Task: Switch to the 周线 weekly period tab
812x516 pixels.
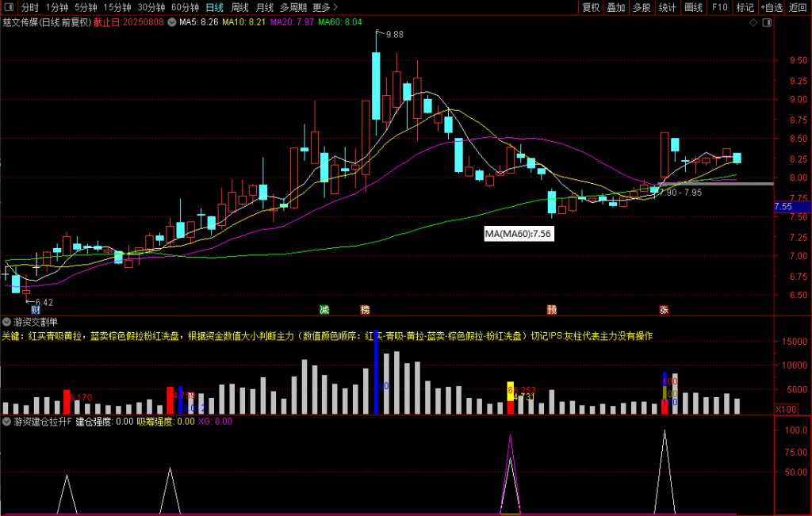Action: pos(239,7)
